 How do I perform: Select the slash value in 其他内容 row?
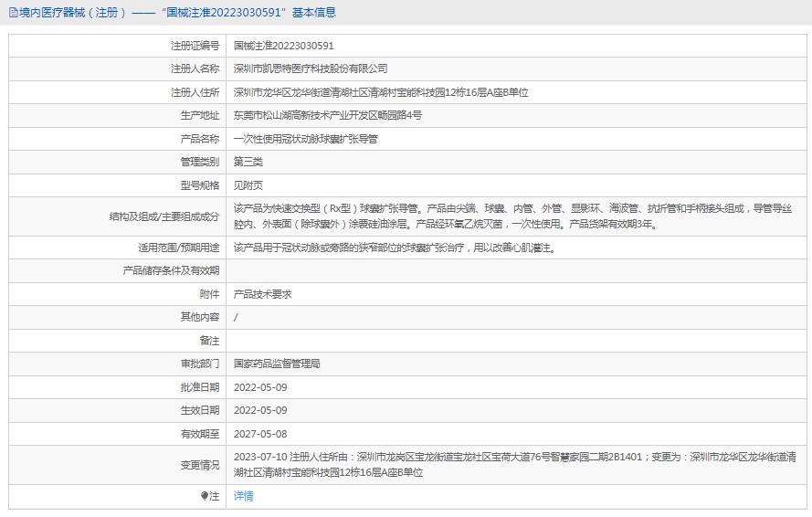click(236, 317)
